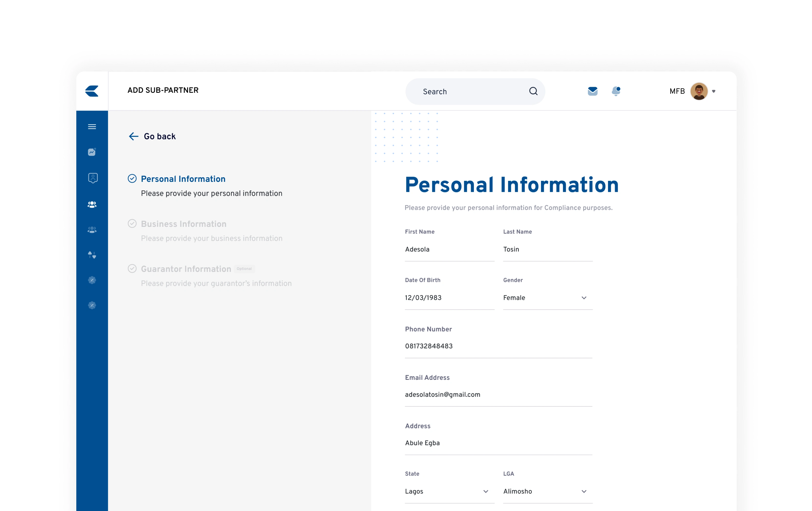This screenshot has height=511, width=812.
Task: Select the Business Information step
Action: click(x=183, y=224)
